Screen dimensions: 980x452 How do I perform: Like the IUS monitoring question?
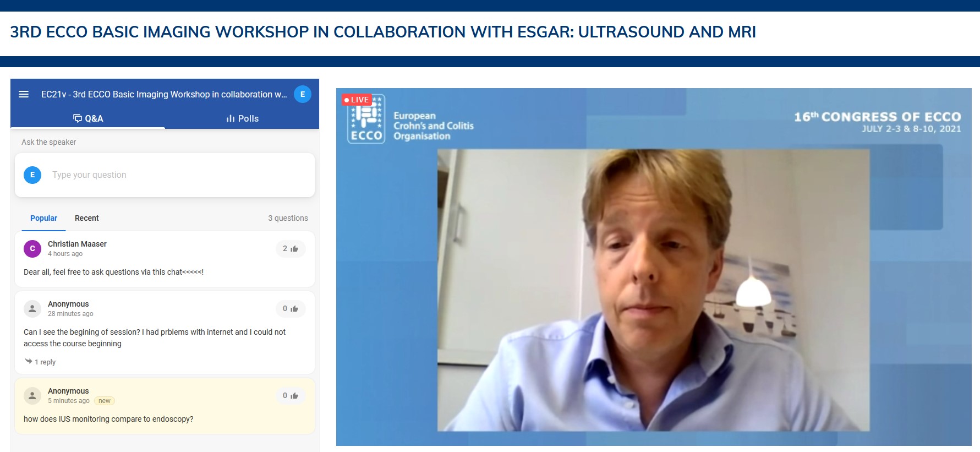291,396
